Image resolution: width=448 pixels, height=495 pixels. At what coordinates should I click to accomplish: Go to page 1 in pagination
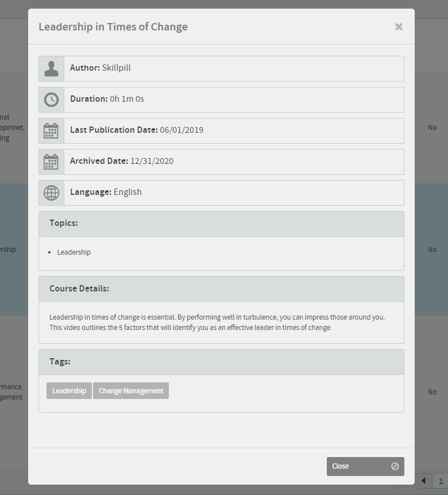tap(441, 481)
